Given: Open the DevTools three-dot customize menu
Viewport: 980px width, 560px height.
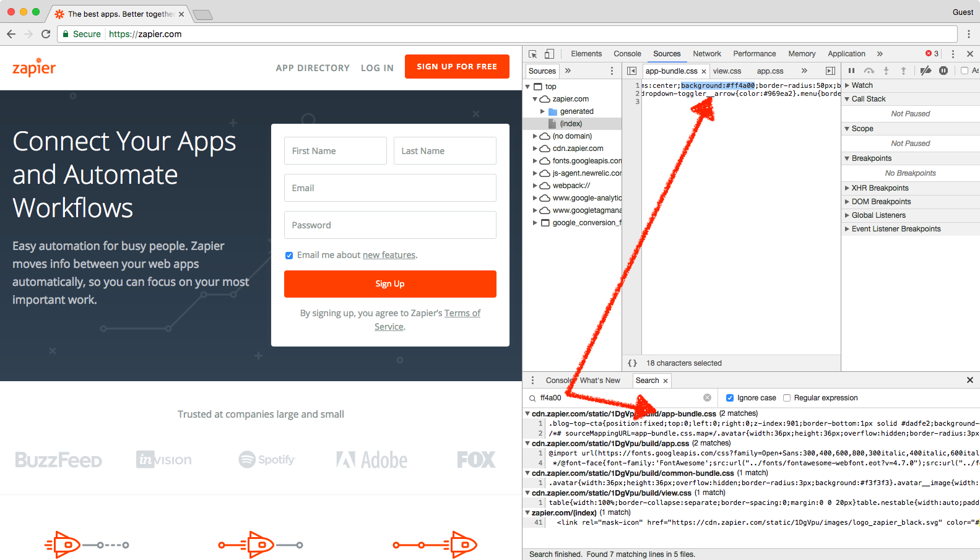Looking at the screenshot, I should (x=953, y=54).
